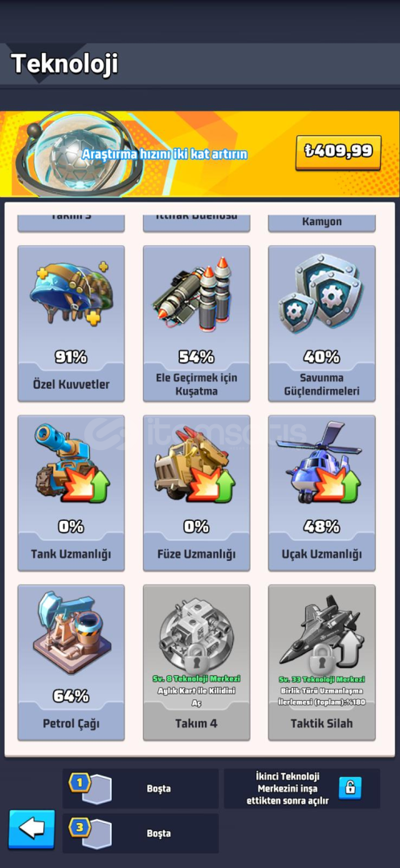The width and height of the screenshot is (400, 868).
Task: Select the Tank Uzmanlığı tank icon
Action: click(71, 464)
